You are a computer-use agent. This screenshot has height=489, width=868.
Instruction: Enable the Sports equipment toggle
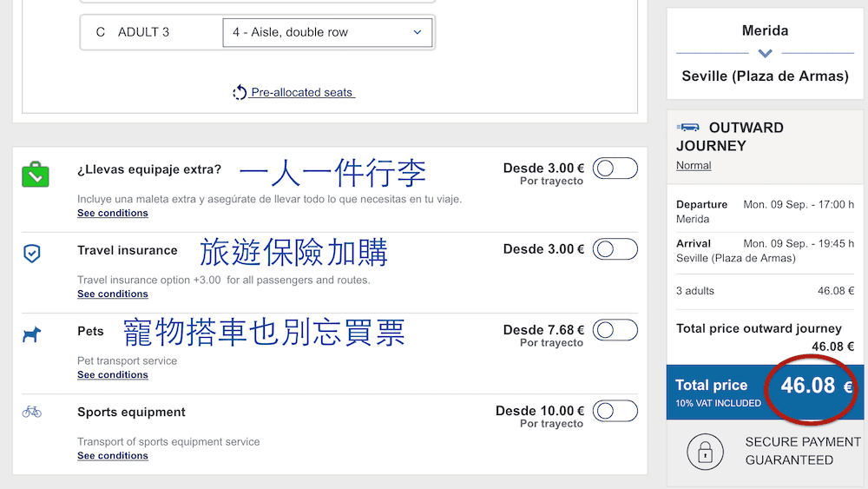click(615, 411)
